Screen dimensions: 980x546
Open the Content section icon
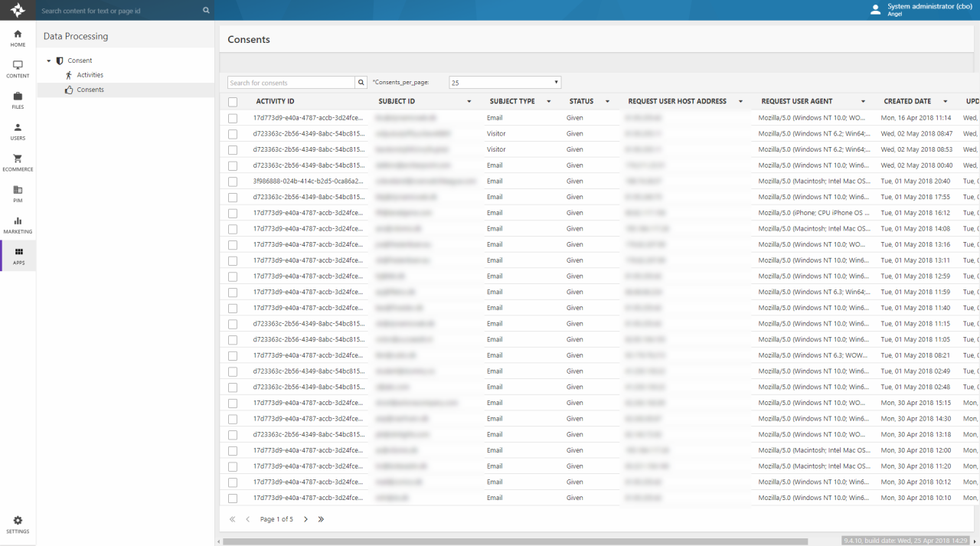coord(18,69)
